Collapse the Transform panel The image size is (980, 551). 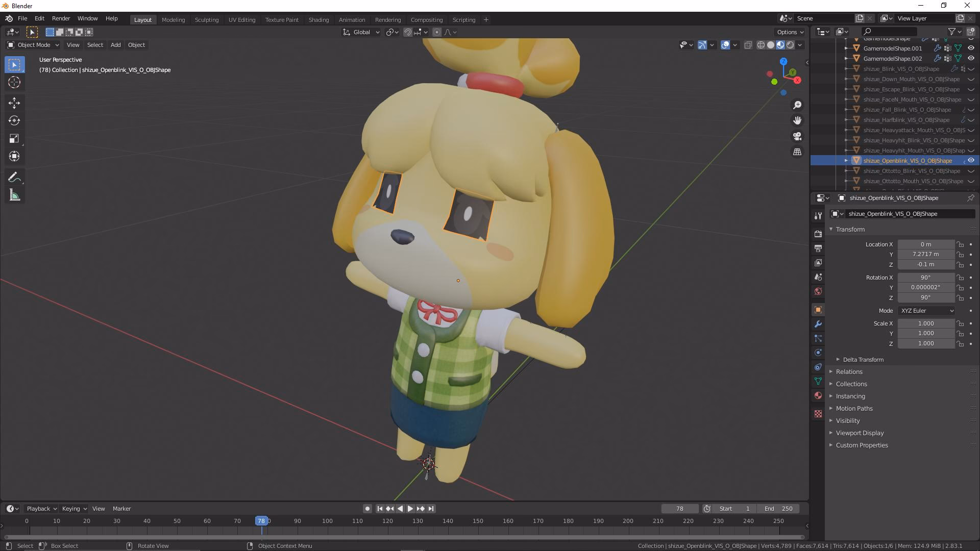click(850, 230)
